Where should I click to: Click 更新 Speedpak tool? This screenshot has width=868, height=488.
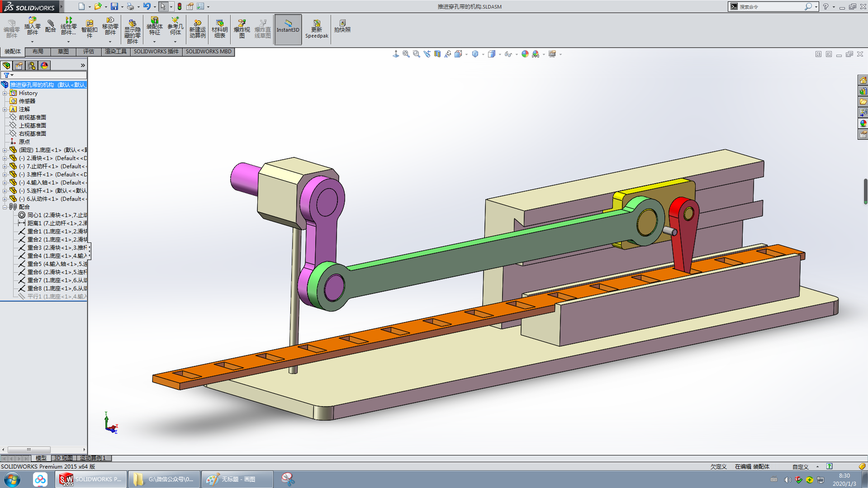[x=317, y=29]
